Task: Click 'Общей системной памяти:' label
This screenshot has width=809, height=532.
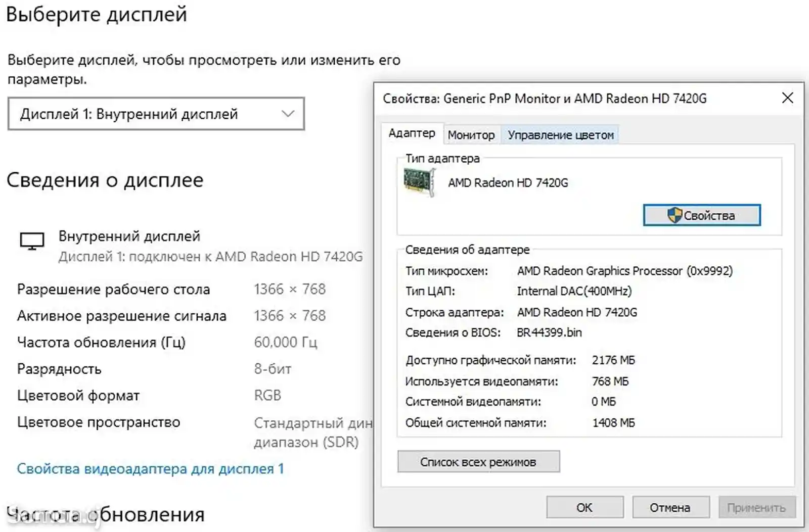Action: pyautogui.click(x=476, y=423)
